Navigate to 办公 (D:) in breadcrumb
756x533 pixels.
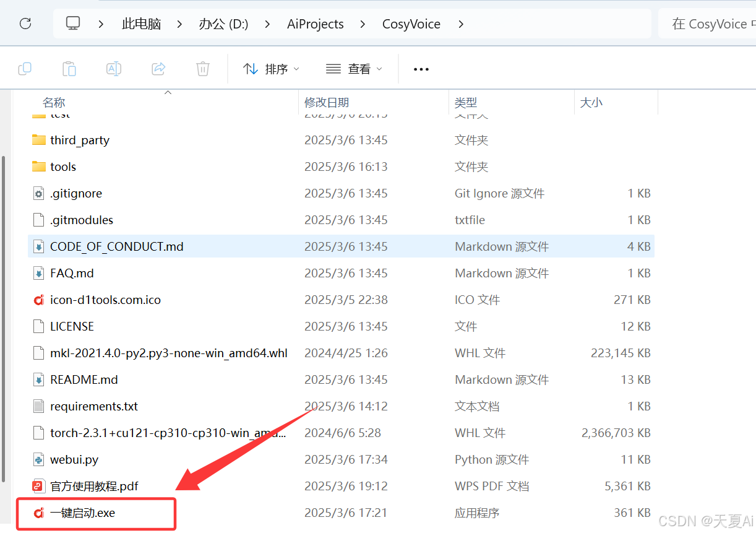[223, 24]
